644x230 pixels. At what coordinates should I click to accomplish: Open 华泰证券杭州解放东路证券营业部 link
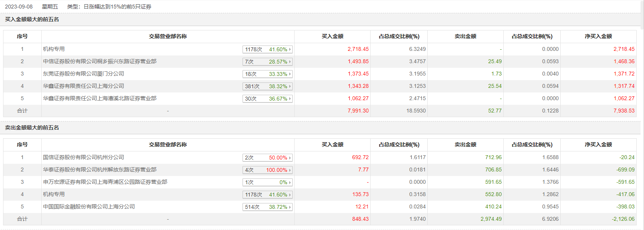100,170
